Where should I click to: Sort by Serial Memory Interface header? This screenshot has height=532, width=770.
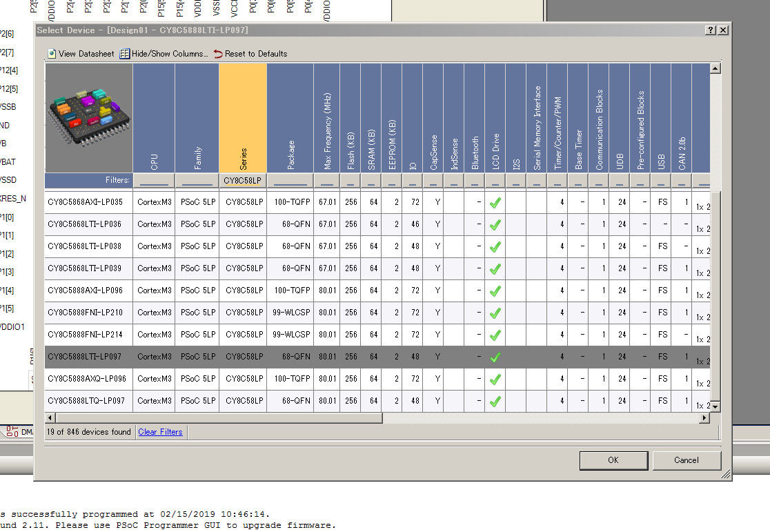536,118
